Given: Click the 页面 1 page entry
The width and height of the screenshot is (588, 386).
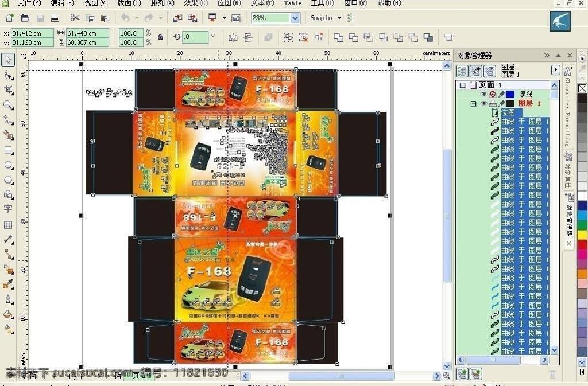Looking at the screenshot, I should tap(490, 85).
